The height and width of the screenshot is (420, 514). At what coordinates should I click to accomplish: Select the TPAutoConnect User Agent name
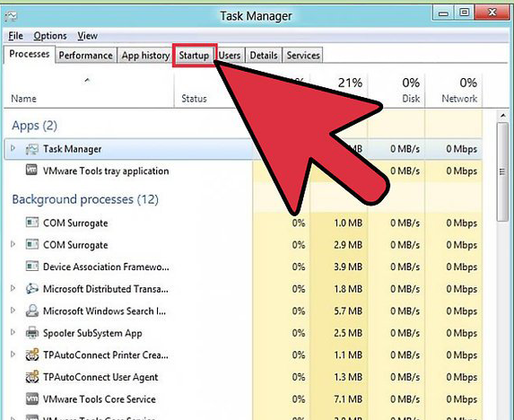tap(100, 377)
